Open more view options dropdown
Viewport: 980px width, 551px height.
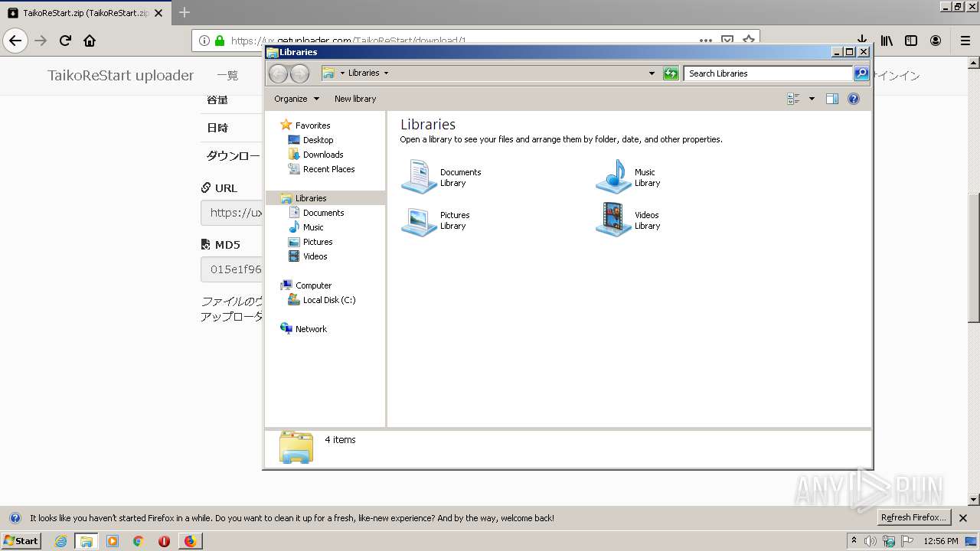812,99
